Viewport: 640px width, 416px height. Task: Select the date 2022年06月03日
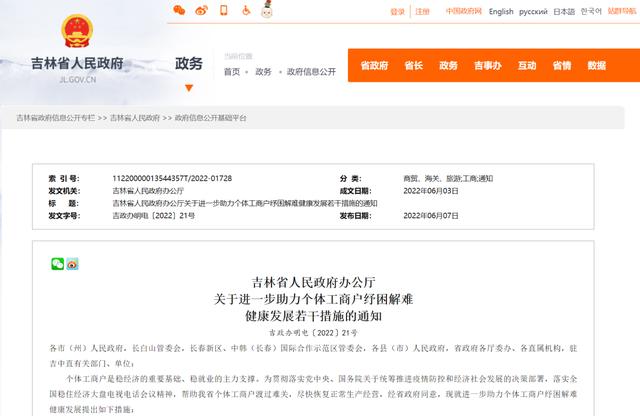[431, 191]
